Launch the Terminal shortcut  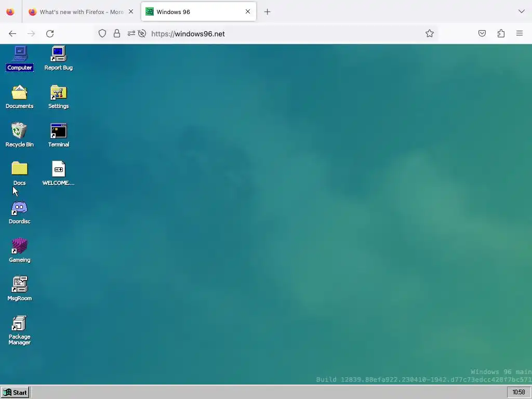coord(58,135)
